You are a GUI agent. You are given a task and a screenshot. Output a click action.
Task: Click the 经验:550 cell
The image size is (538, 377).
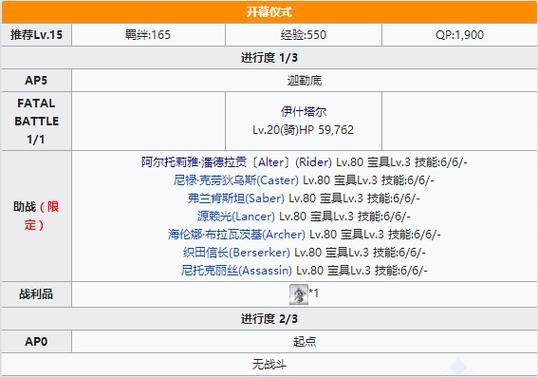pos(303,35)
